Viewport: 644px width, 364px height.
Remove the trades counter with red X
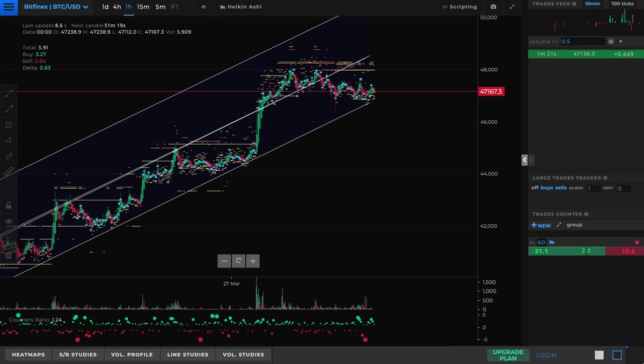click(x=637, y=242)
